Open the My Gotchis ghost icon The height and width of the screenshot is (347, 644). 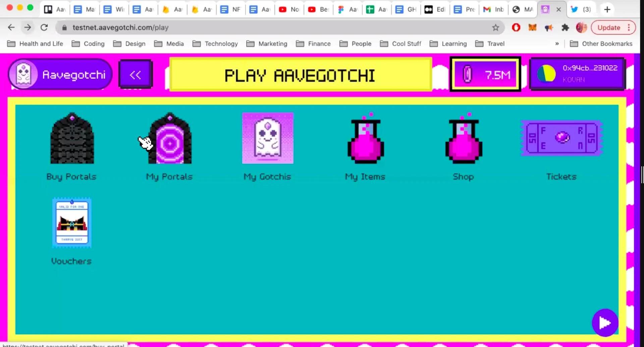(268, 138)
